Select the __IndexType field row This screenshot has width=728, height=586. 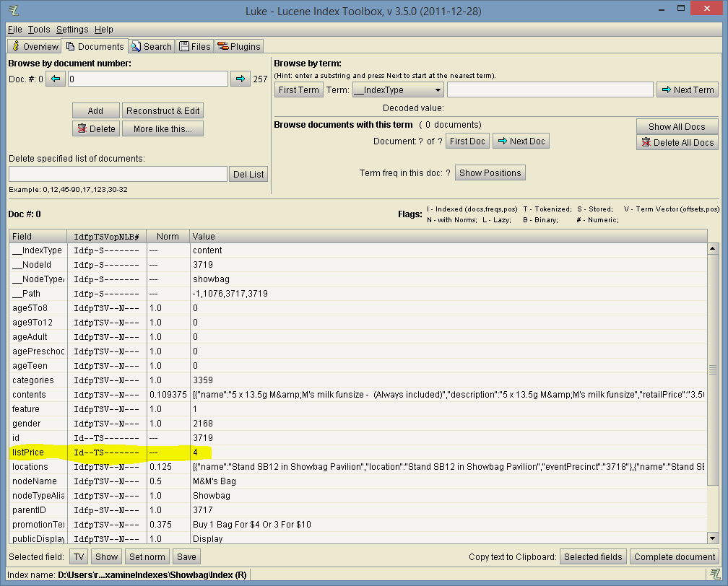357,250
